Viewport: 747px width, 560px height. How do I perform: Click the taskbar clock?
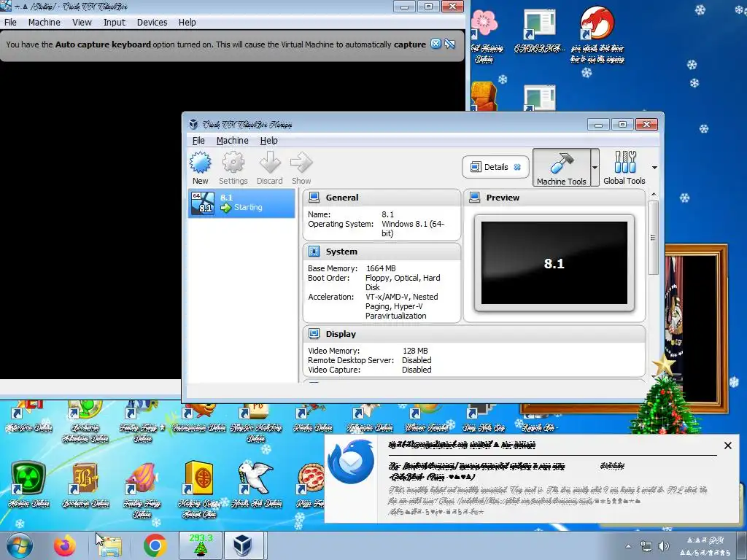pos(705,546)
